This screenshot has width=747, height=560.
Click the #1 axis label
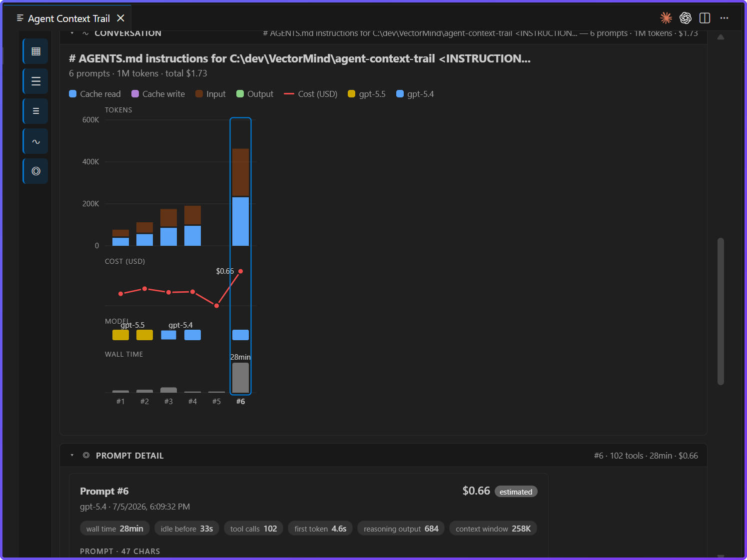120,401
